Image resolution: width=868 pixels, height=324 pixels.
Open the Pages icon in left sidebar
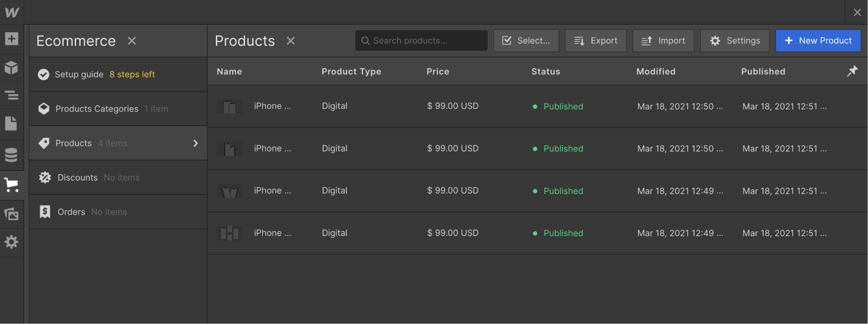(11, 123)
